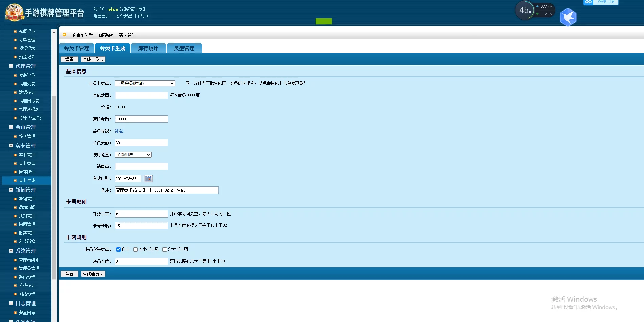
Task: Click the sidebar scrollbar thumb
Action: coord(54,187)
